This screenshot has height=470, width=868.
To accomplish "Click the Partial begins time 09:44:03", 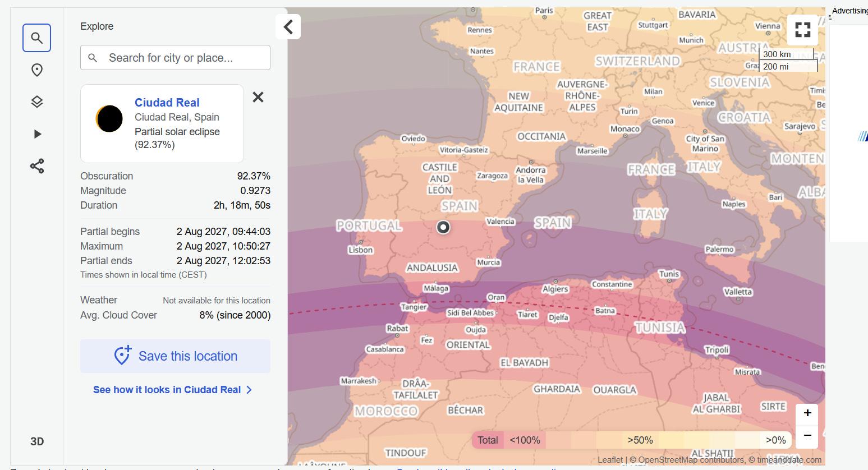I will pyautogui.click(x=223, y=232).
